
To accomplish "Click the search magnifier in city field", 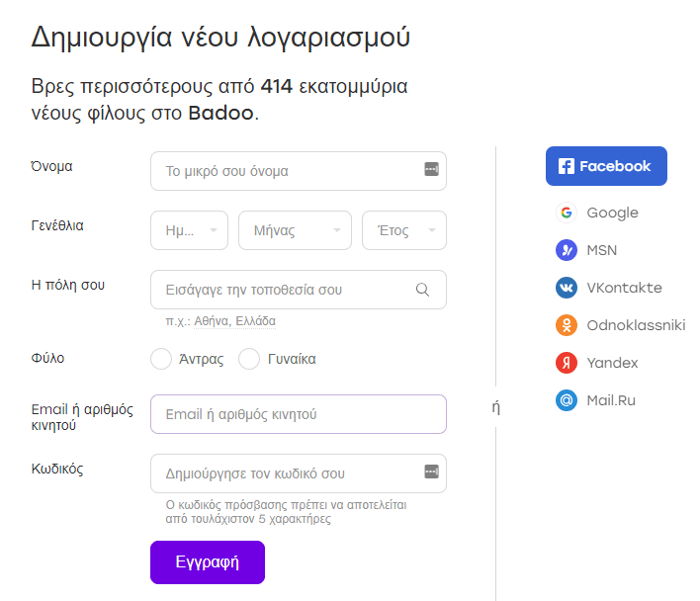I will (422, 290).
